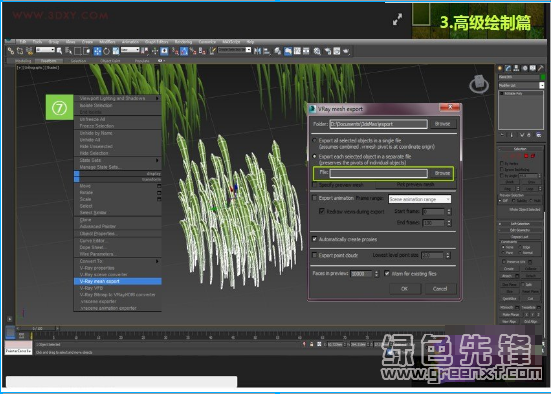This screenshot has height=394, width=551.
Task: Toggle Warn for existing files checkbox
Action: pos(387,273)
